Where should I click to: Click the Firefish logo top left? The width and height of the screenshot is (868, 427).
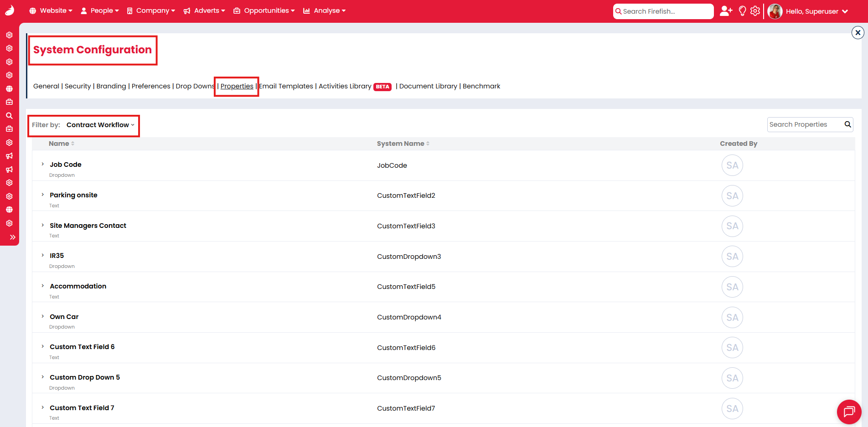pyautogui.click(x=10, y=10)
